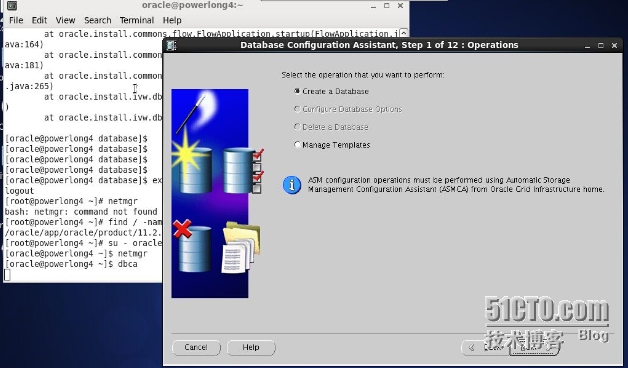Viewport: 628px width, 368px height.
Task: Click 'Select the operation that you want to perform:'
Action: (x=363, y=75)
